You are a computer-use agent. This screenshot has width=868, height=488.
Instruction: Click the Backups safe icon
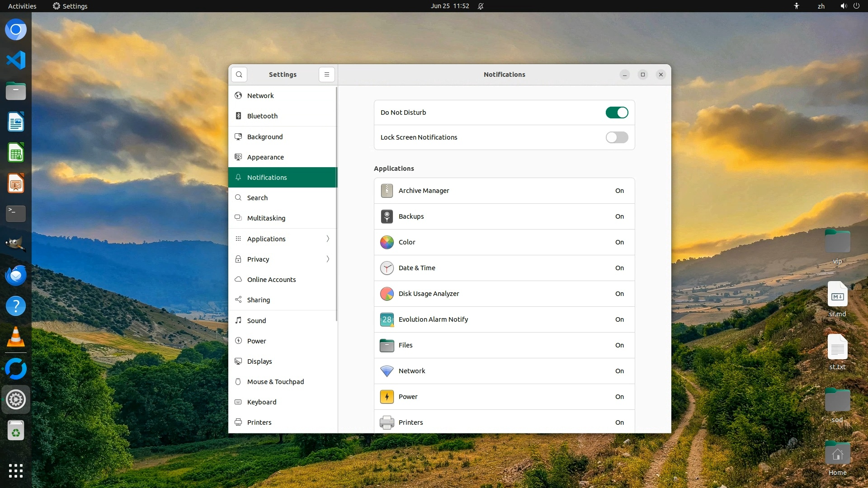387,216
